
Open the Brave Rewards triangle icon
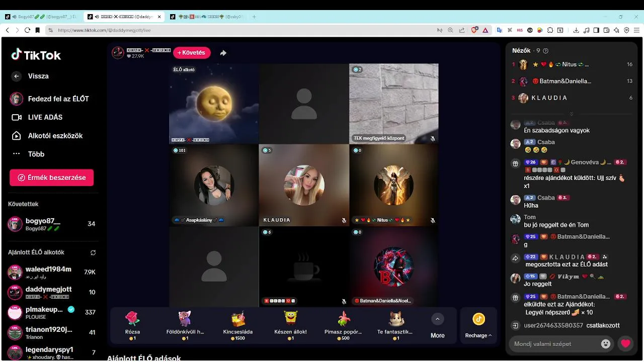[x=486, y=30]
